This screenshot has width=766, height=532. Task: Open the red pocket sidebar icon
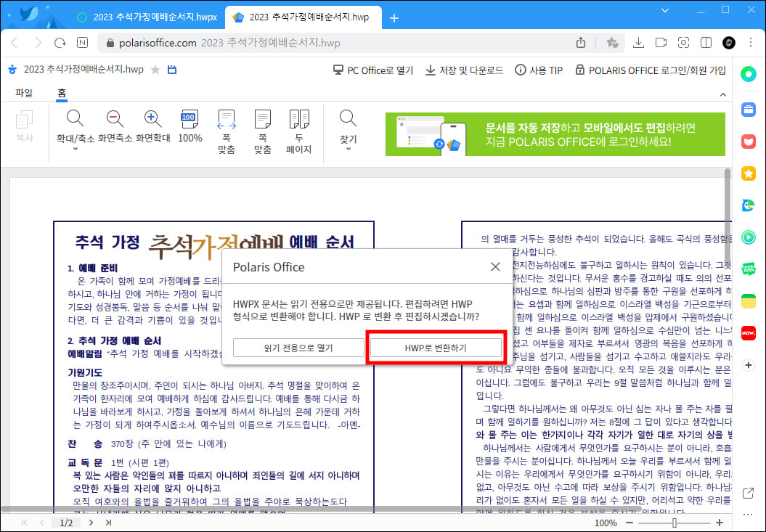749,142
